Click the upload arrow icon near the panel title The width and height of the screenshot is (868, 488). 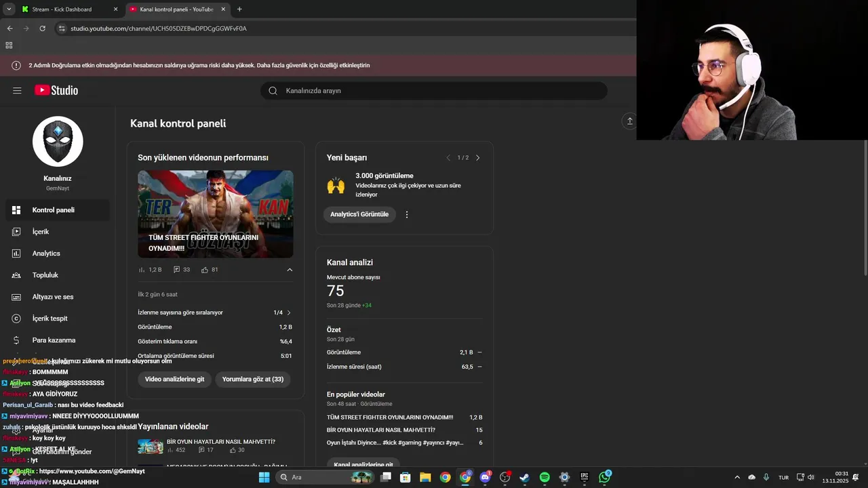click(x=629, y=121)
